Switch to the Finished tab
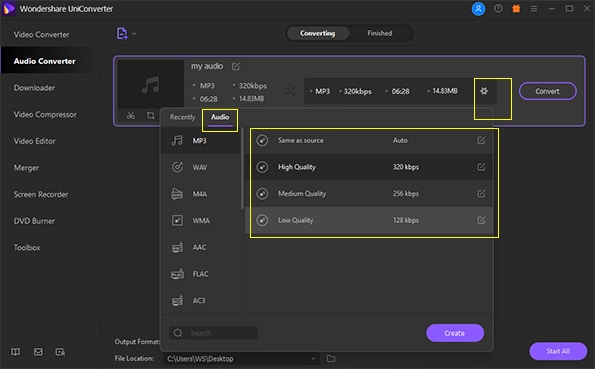 coord(379,33)
